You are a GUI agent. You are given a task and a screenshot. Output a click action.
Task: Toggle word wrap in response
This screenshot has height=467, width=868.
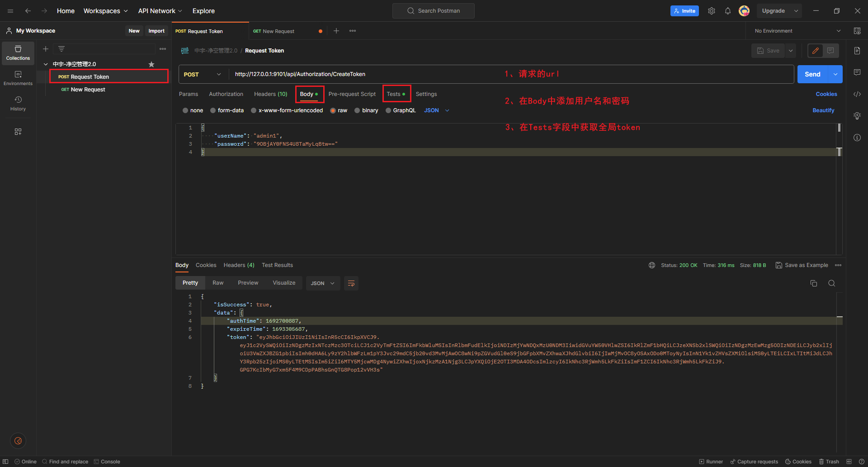coord(351,283)
